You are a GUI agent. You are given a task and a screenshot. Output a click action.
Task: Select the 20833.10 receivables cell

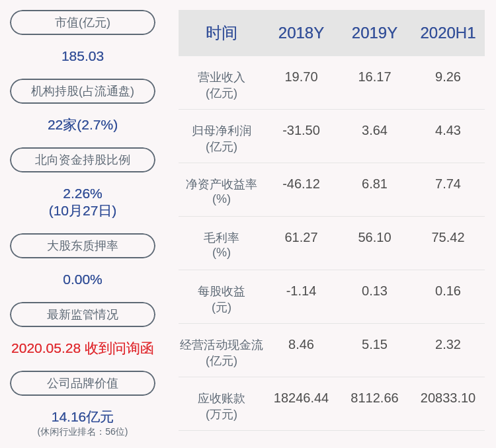448,398
